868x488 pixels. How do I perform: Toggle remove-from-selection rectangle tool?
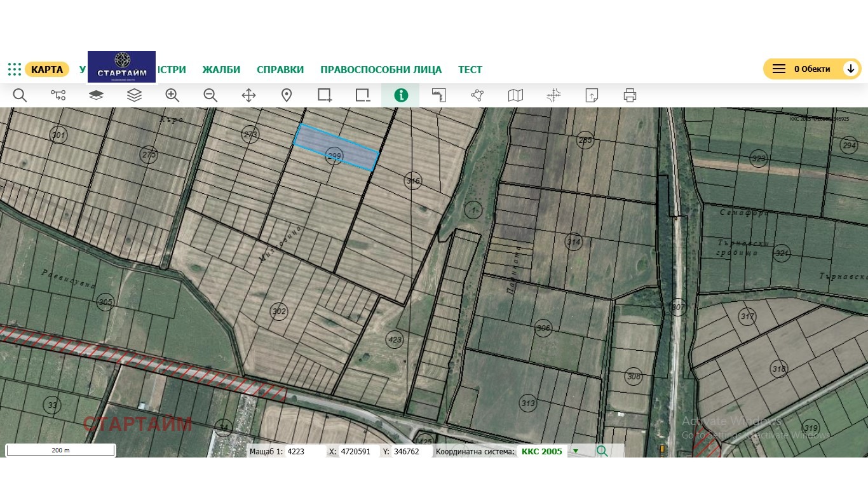pos(363,95)
